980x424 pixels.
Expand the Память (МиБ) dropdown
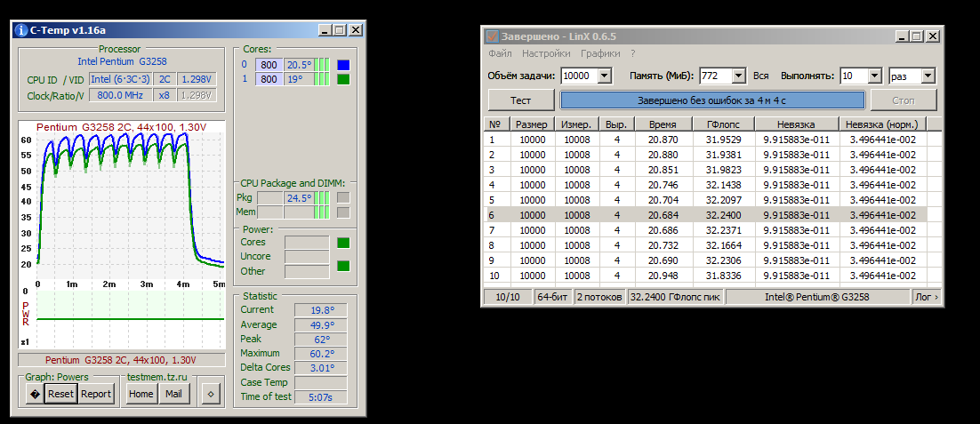pos(739,76)
